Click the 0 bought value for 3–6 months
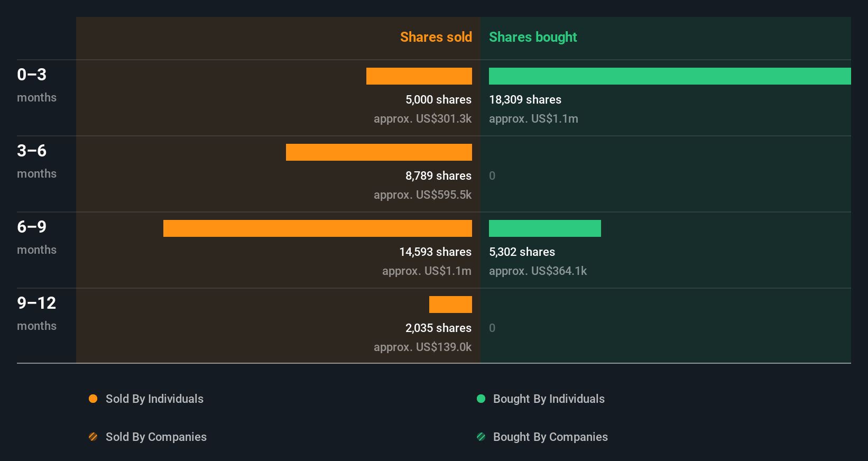This screenshot has height=461, width=868. (492, 176)
